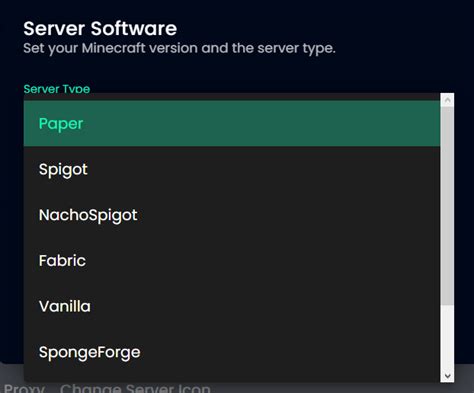This screenshot has height=393, width=474.
Task: Select SpongeForge from the list
Action: click(x=232, y=352)
